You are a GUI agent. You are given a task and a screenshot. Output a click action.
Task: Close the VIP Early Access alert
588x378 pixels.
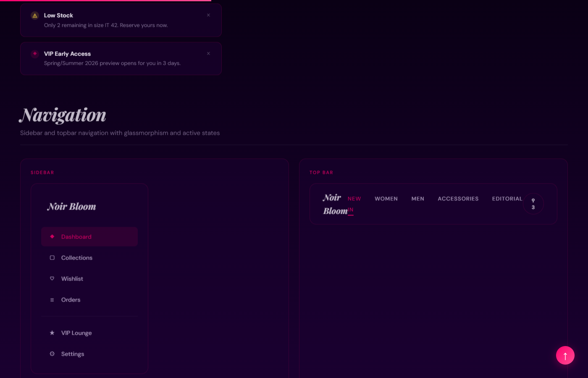208,53
